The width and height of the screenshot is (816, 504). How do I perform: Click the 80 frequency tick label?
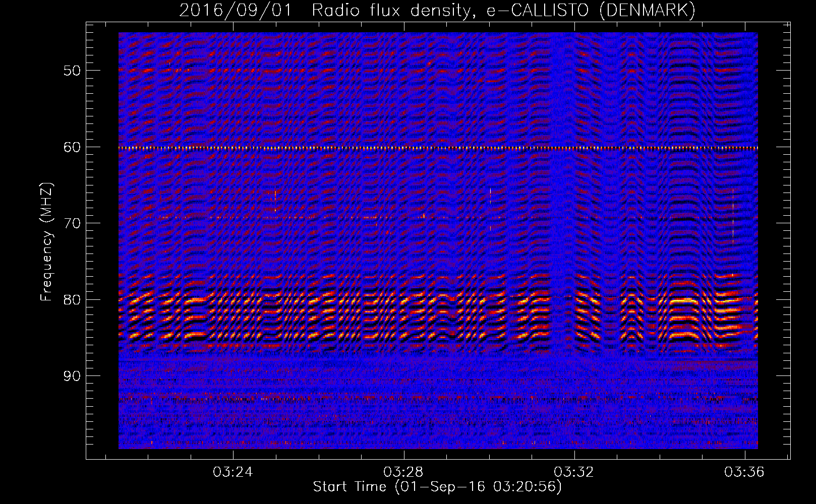click(72, 300)
